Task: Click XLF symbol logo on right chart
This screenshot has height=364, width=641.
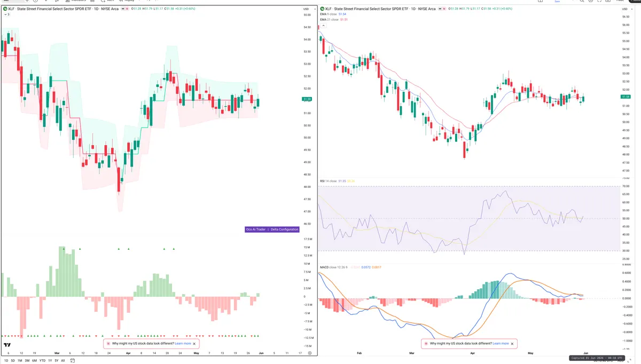Action: click(322, 9)
